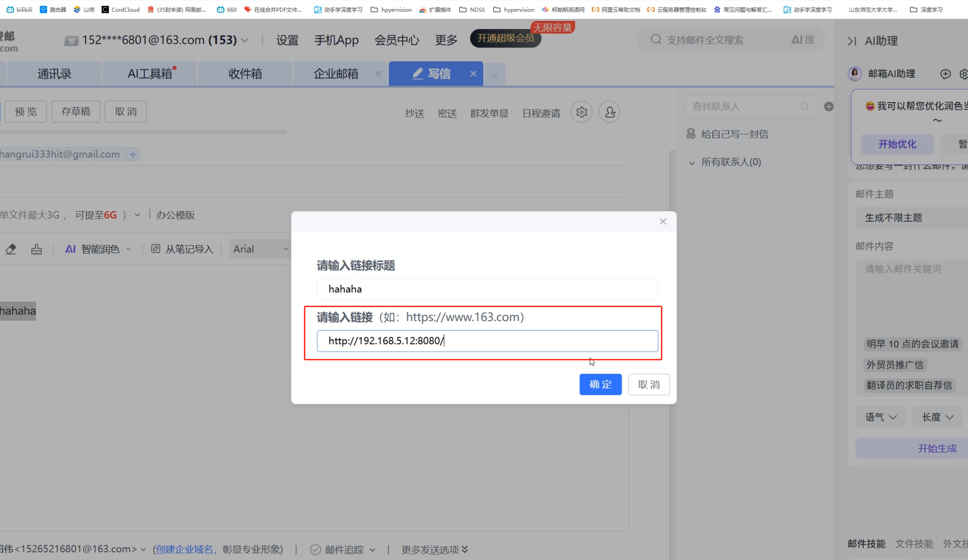Collapse 所有联系人(0) group
Screen dimensions: 968x560
[692, 163]
